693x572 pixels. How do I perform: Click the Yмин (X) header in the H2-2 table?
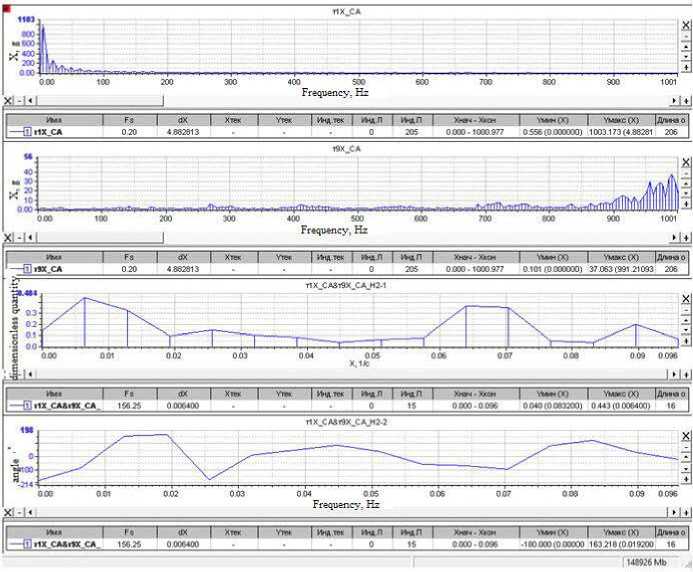(553, 532)
